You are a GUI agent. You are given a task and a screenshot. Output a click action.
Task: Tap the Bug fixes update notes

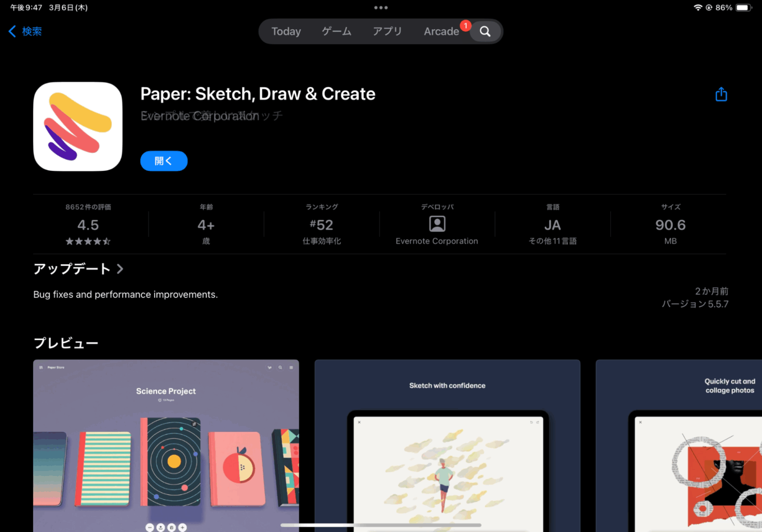(x=126, y=295)
